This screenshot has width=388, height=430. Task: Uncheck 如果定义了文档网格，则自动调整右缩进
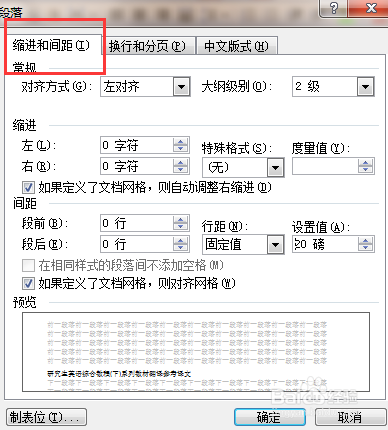(x=28, y=187)
